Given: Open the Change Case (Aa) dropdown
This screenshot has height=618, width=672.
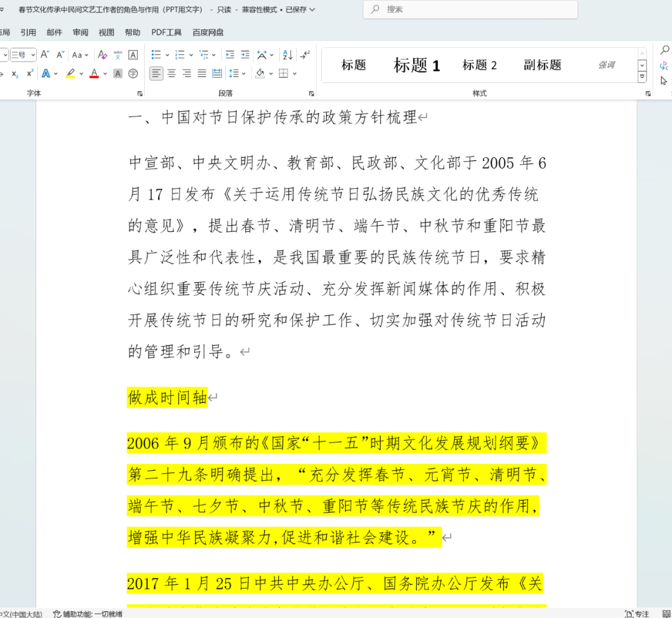Looking at the screenshot, I should click(80, 55).
